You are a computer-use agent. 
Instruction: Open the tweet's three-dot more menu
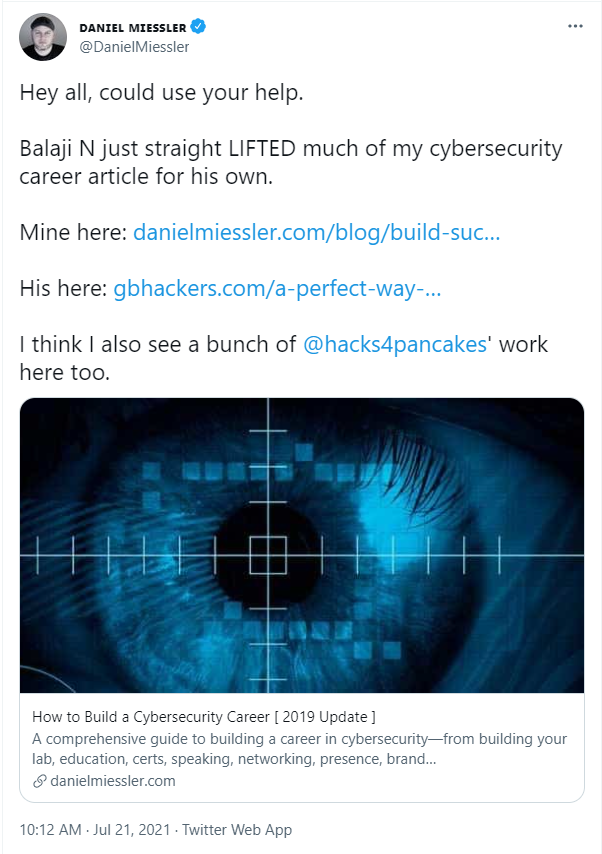pyautogui.click(x=575, y=26)
